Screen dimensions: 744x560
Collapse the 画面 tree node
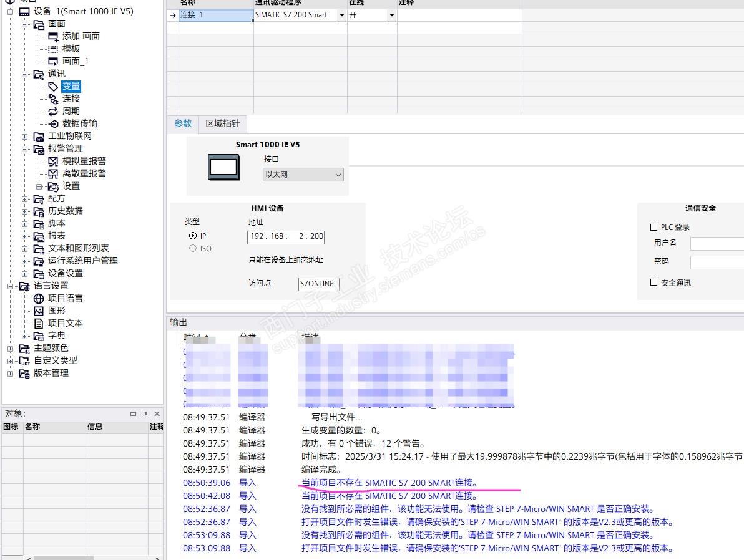25,24
